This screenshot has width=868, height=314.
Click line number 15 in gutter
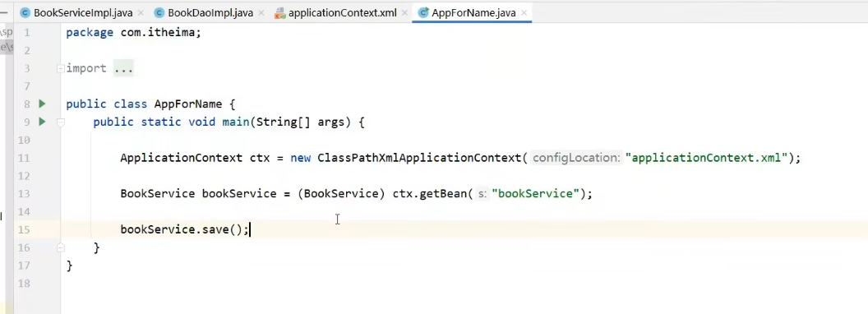[23, 229]
